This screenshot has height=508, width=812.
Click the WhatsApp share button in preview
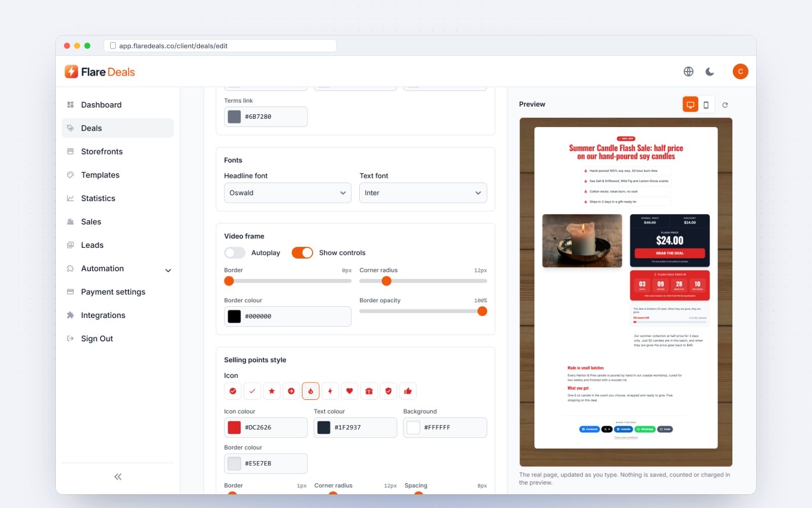pos(645,429)
